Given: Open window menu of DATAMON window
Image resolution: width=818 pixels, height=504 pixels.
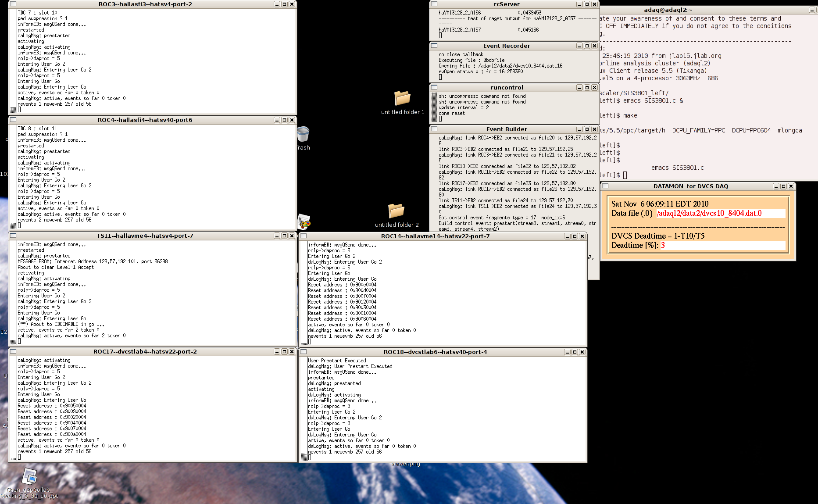Looking at the screenshot, I should [605, 186].
